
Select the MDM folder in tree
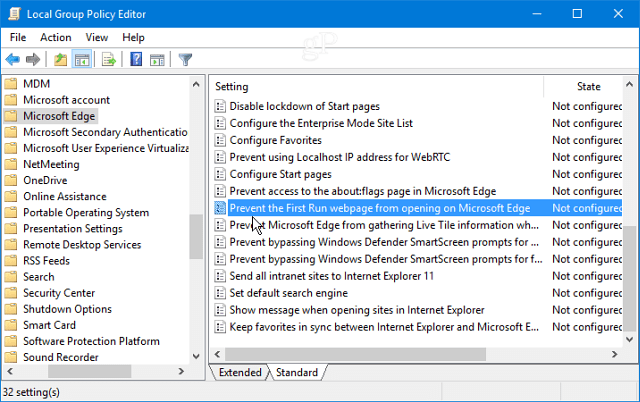point(36,84)
